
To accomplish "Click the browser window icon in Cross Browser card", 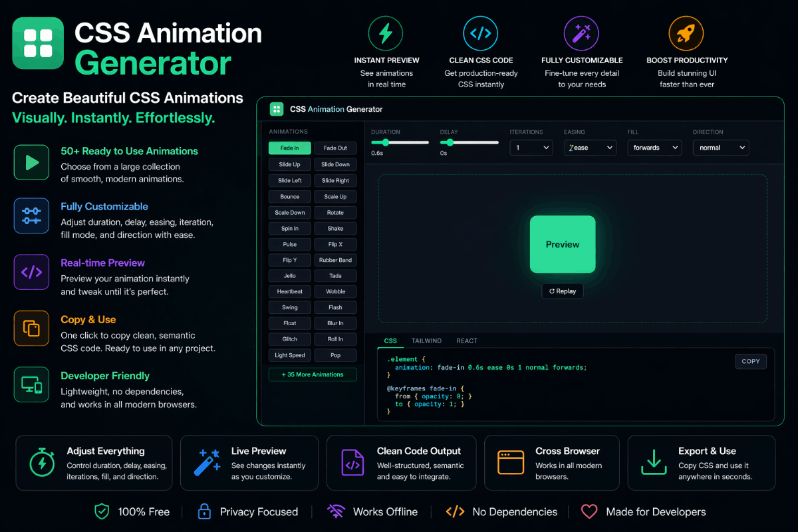I will tap(511, 462).
